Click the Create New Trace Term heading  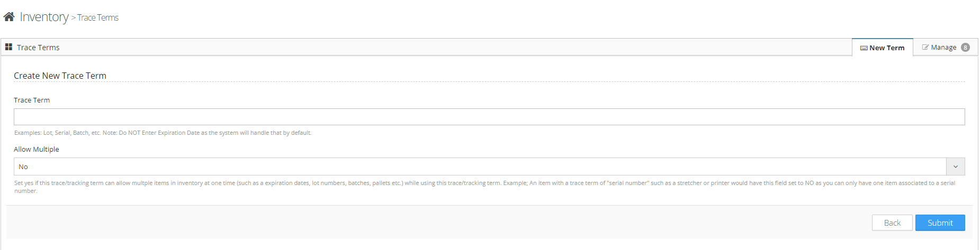(60, 76)
